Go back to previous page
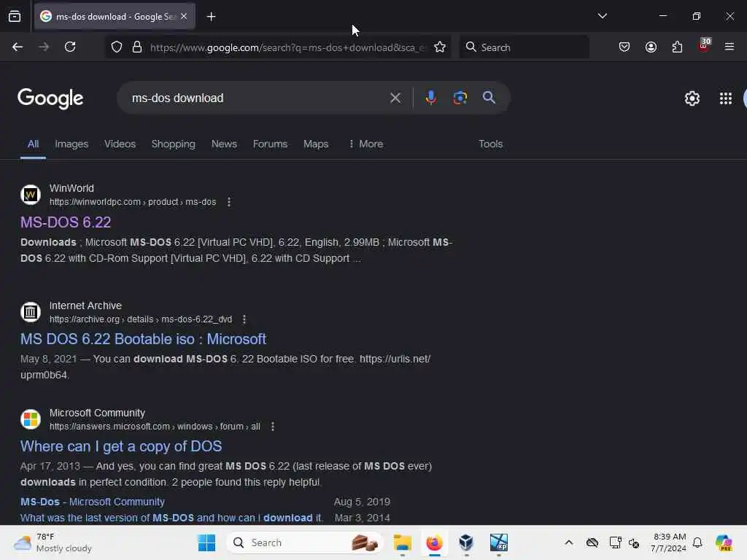 pos(18,47)
